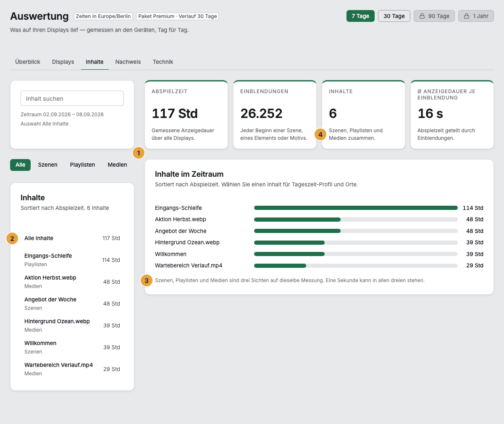The image size is (504, 424).
Task: Switch the range to 30 Tage
Action: tap(394, 16)
